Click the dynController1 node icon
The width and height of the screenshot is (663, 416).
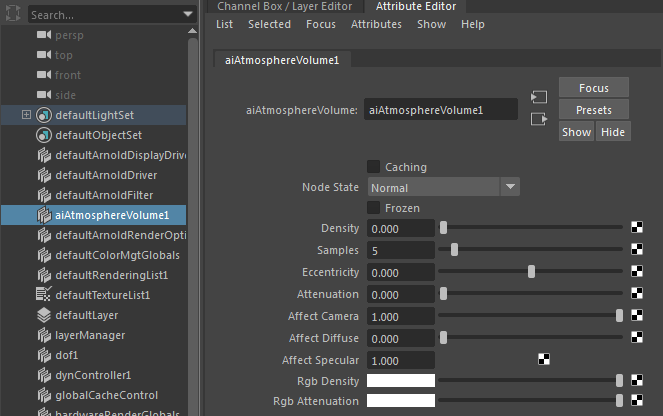click(44, 375)
